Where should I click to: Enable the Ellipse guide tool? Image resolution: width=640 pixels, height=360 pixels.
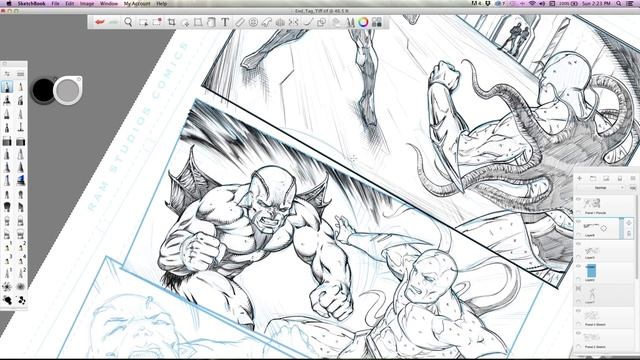pyautogui.click(x=253, y=22)
